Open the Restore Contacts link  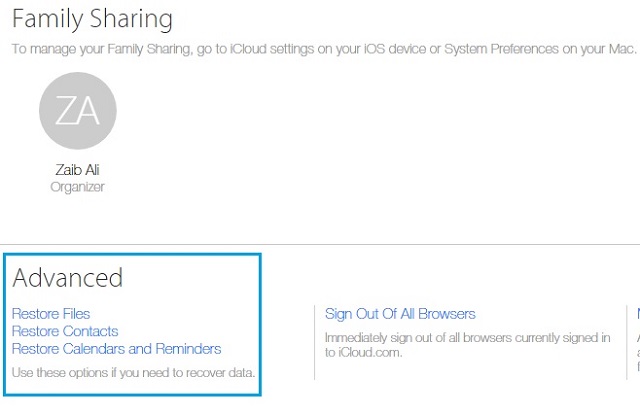(x=65, y=331)
